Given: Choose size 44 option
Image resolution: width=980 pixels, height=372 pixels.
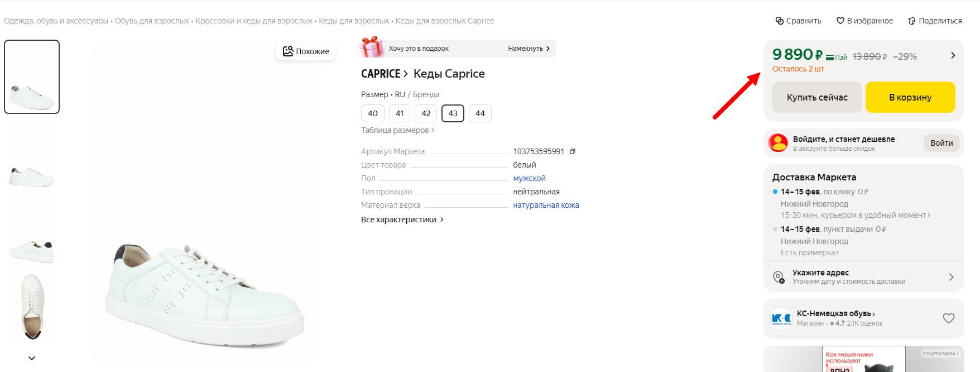Looking at the screenshot, I should click(x=480, y=113).
